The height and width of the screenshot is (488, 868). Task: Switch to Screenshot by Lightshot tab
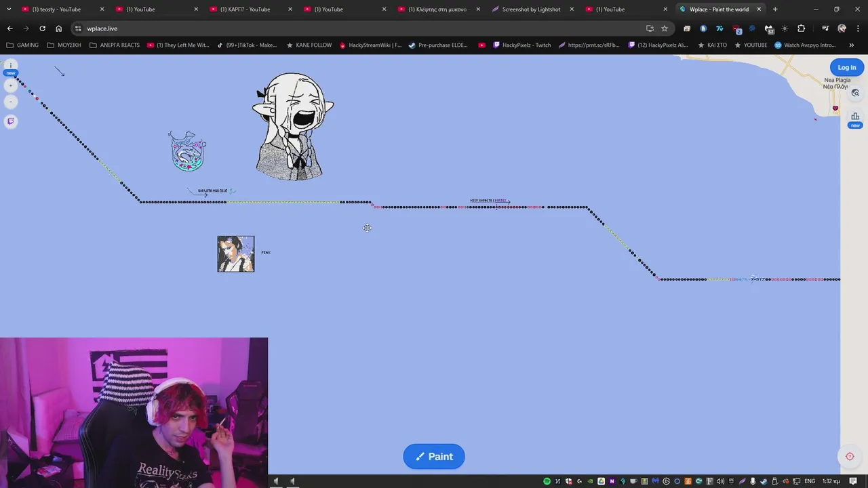533,9
